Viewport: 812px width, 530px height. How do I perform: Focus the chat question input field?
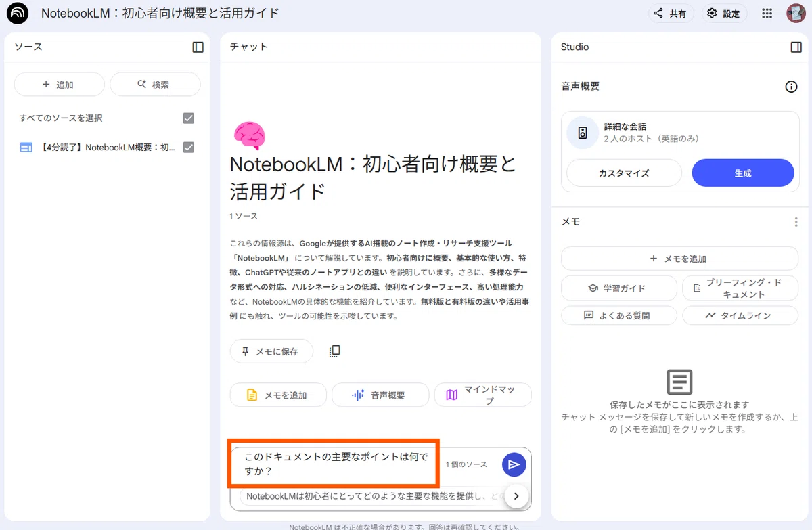tap(336, 464)
